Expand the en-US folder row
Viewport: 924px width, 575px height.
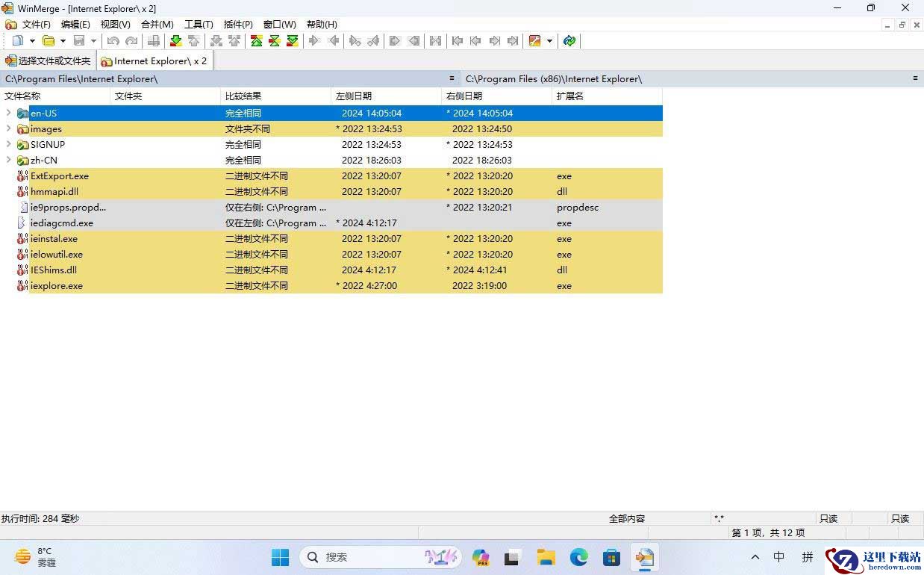[8, 113]
